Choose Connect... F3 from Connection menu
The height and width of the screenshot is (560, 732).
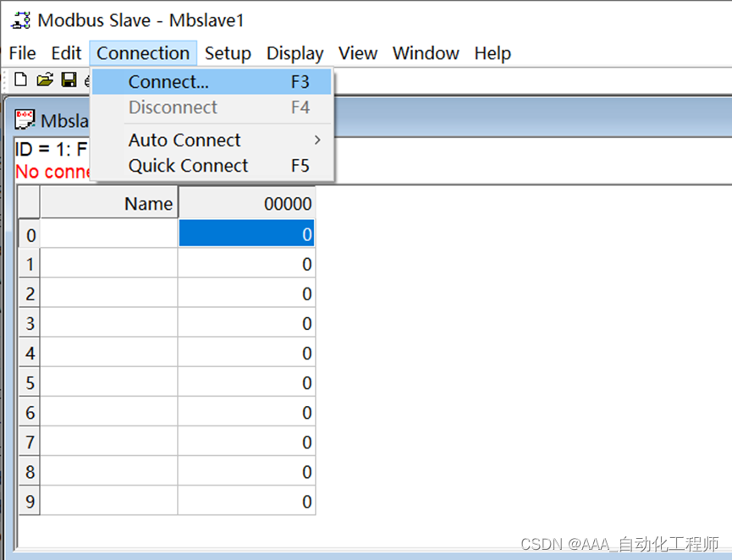pyautogui.click(x=212, y=82)
